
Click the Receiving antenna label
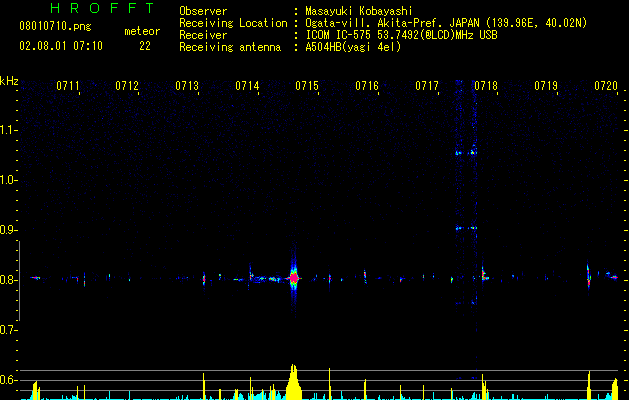(x=230, y=47)
